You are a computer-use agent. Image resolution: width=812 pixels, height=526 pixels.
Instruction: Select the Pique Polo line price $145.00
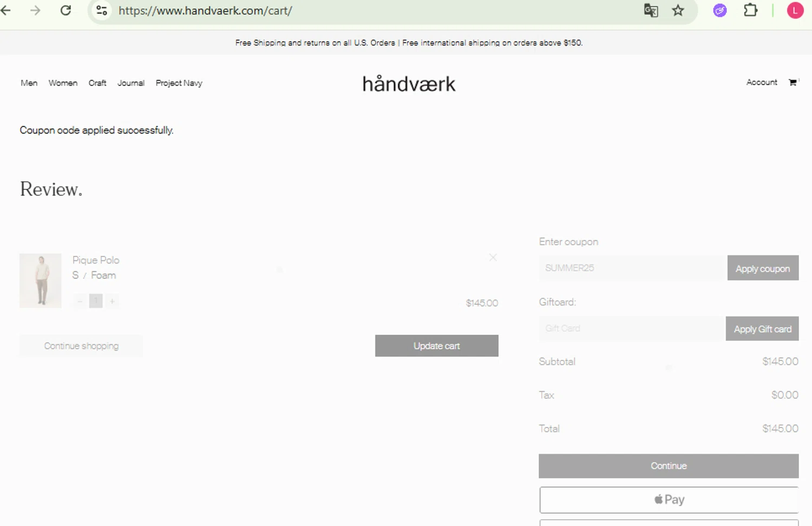point(482,303)
